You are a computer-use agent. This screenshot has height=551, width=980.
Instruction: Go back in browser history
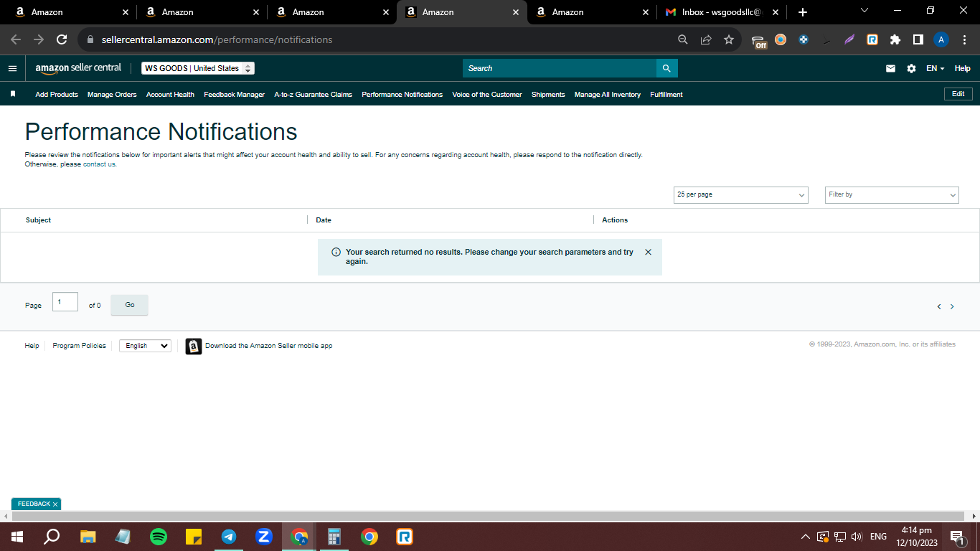(16, 39)
